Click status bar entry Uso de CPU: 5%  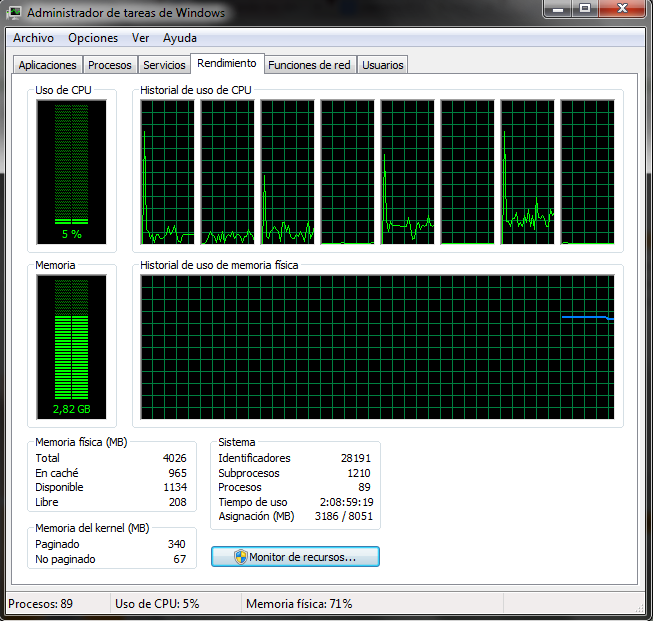tap(157, 604)
